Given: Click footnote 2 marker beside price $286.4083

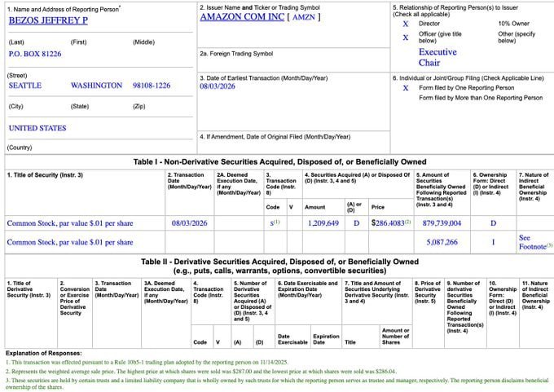Looking at the screenshot, I should coord(407,222).
